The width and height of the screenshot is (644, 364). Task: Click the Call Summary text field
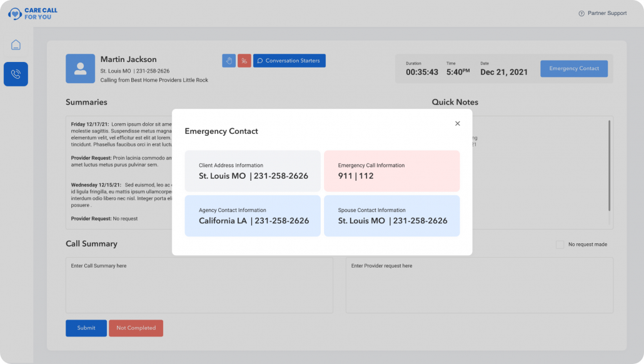coord(199,285)
